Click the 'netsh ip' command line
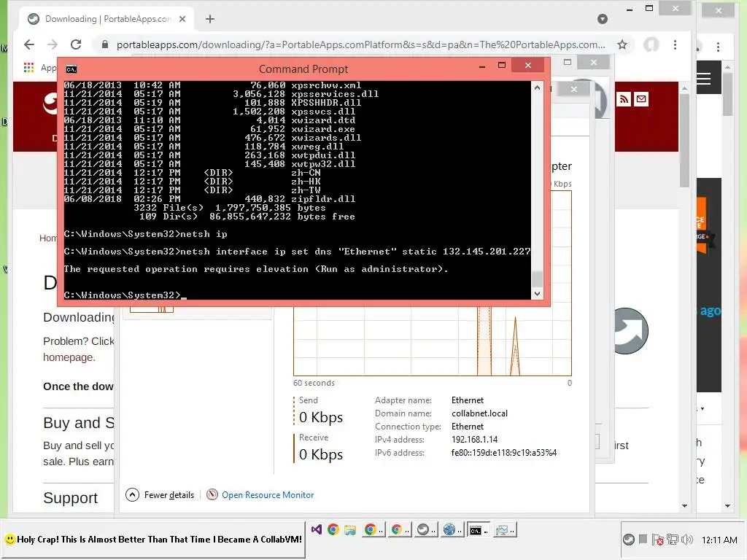Viewport: 747px width, 560px height. (x=146, y=234)
